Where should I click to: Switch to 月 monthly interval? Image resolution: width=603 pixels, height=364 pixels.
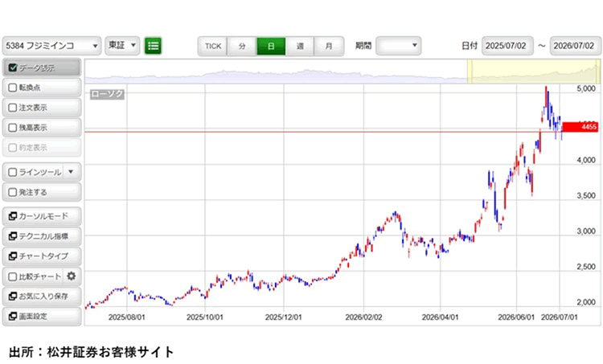pos(329,46)
